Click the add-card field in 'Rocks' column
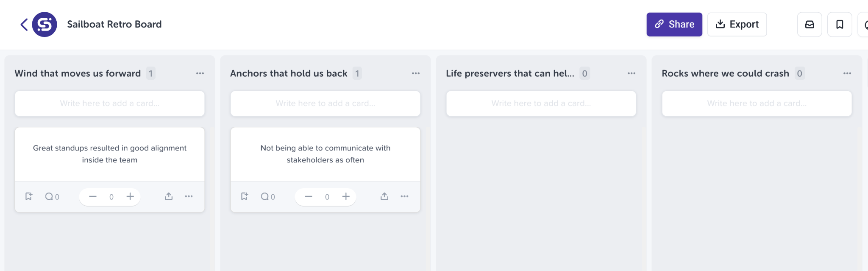 [x=757, y=103]
